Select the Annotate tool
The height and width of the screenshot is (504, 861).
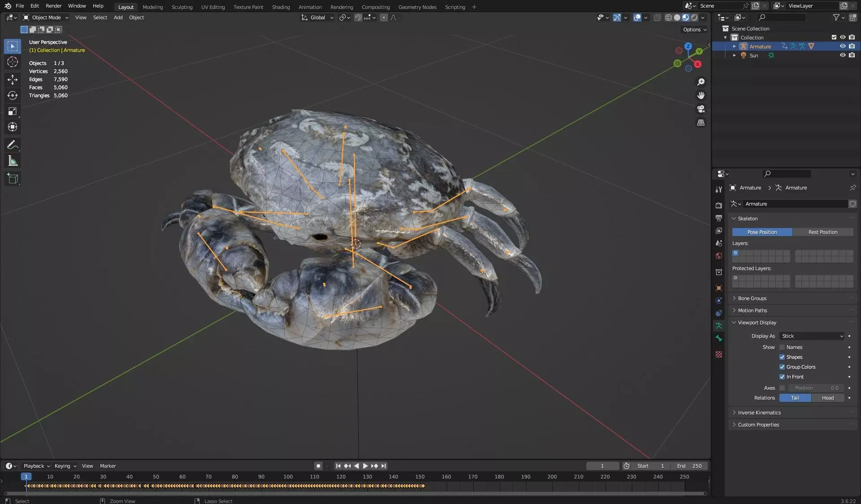click(x=13, y=145)
